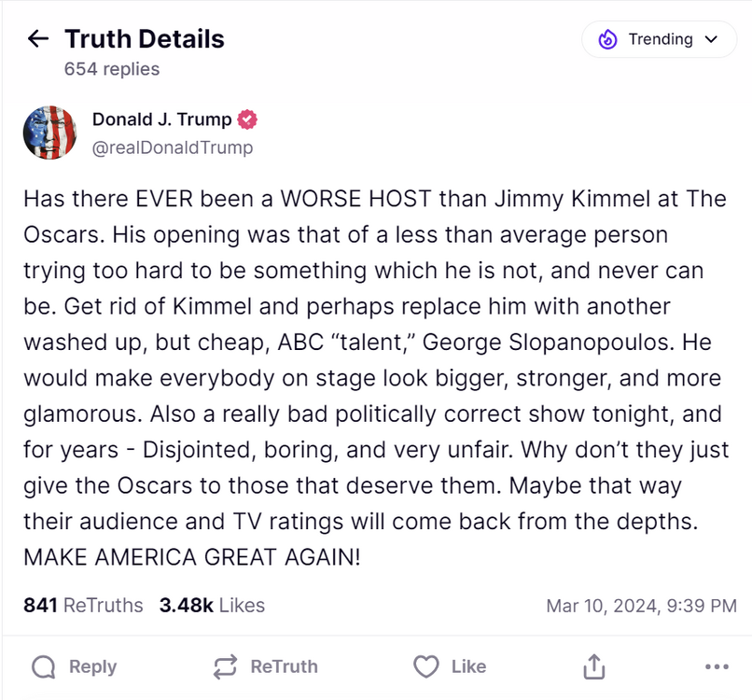Expand the Trending chevron arrow

(x=711, y=39)
